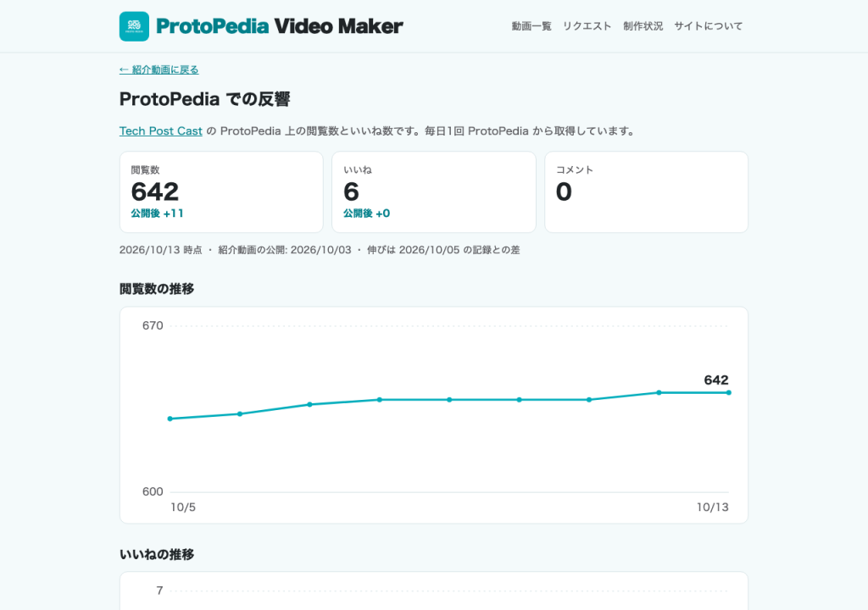Go to the リクエスト page
Screen dimensions: 868x610
point(587,26)
